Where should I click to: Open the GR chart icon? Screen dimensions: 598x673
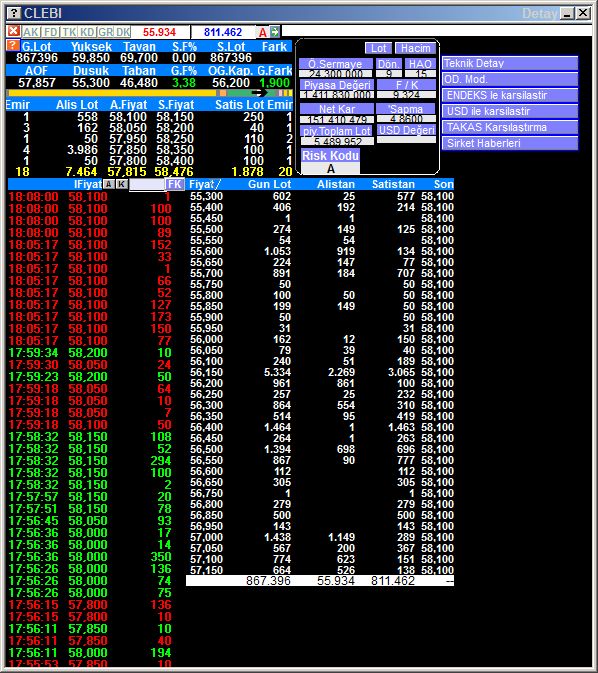pyautogui.click(x=105, y=32)
